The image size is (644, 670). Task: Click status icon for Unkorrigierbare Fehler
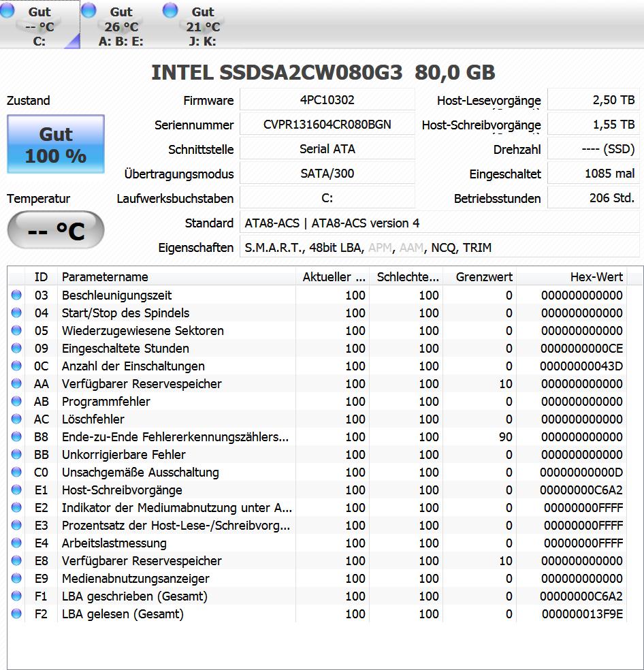pyautogui.click(x=16, y=454)
